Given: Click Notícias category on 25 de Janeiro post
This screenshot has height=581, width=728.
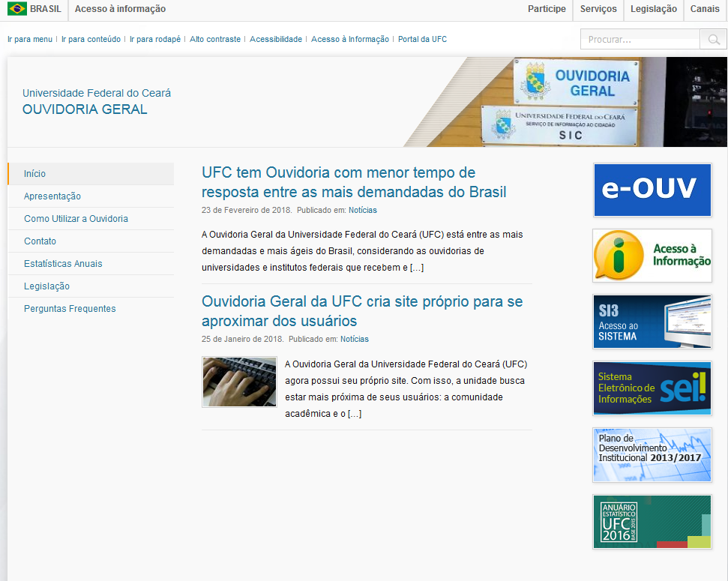Looking at the screenshot, I should pos(354,339).
